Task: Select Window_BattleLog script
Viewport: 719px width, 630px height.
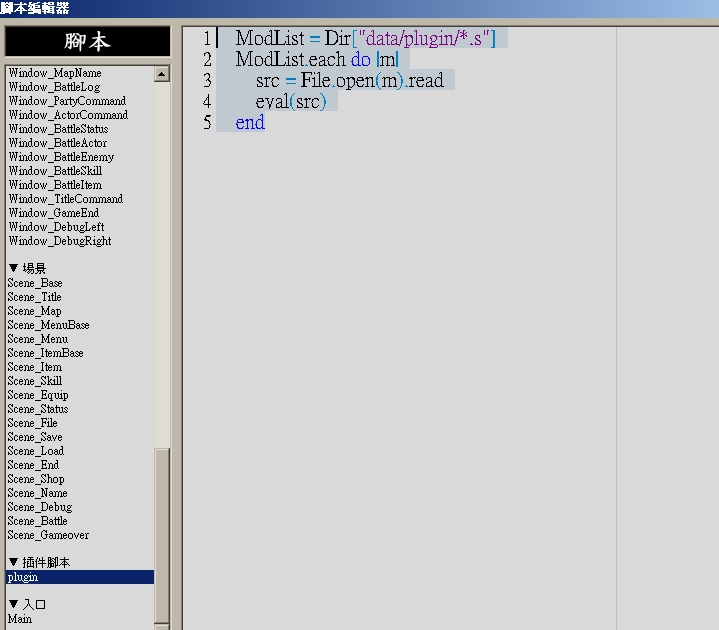Action: coord(54,87)
